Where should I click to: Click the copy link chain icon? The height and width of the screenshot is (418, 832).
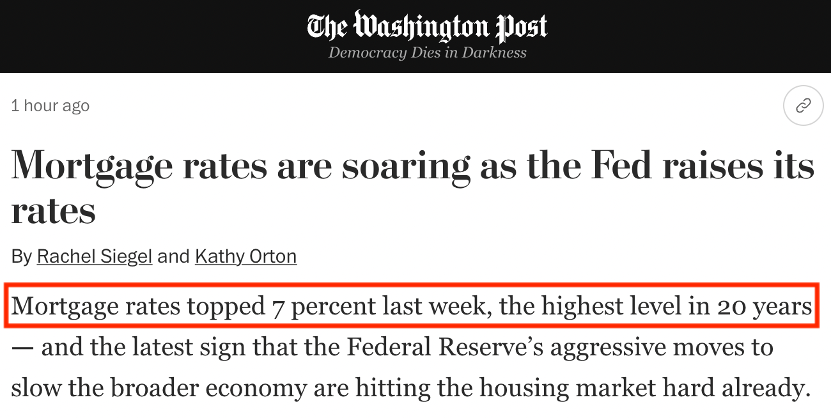click(x=803, y=106)
